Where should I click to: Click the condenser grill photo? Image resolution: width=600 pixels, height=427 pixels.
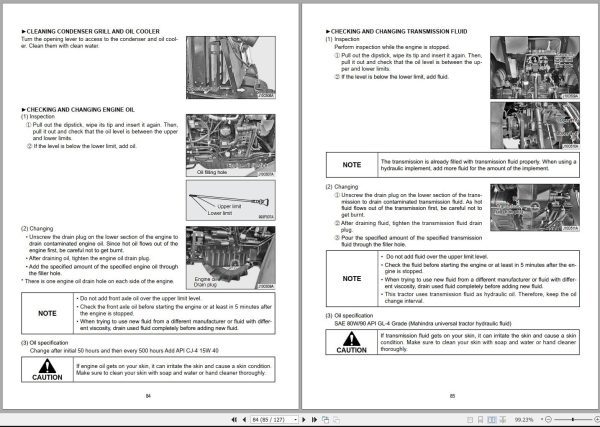[231, 67]
